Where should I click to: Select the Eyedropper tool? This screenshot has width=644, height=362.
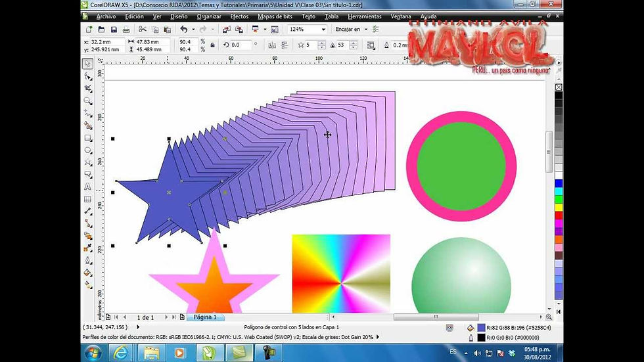pyautogui.click(x=87, y=248)
